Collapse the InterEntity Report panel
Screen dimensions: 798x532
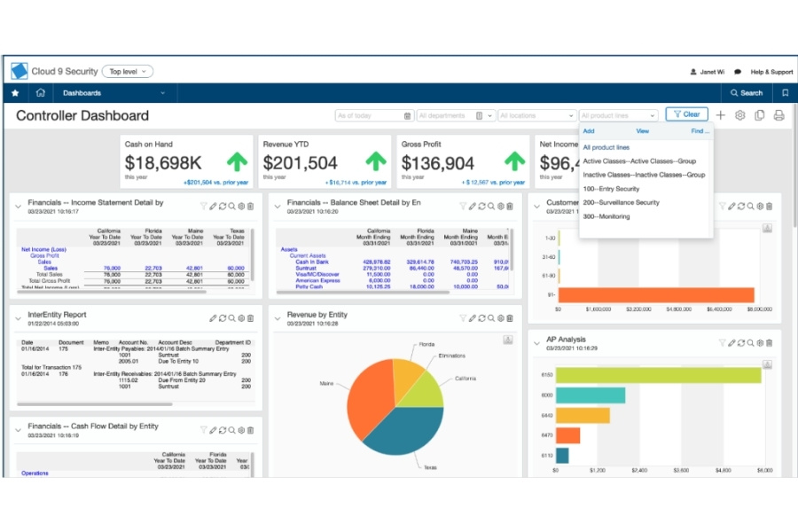19,318
